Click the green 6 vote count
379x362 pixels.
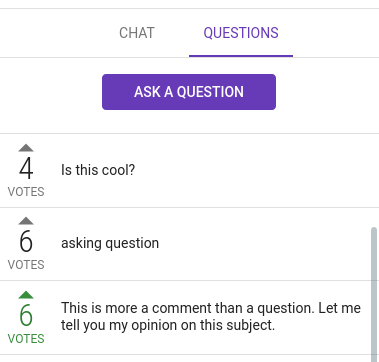point(26,315)
